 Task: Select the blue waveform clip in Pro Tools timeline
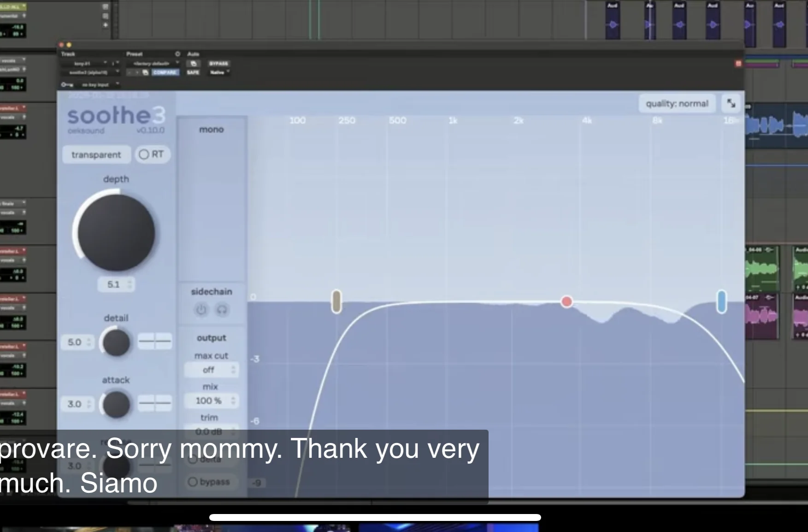pos(776,125)
